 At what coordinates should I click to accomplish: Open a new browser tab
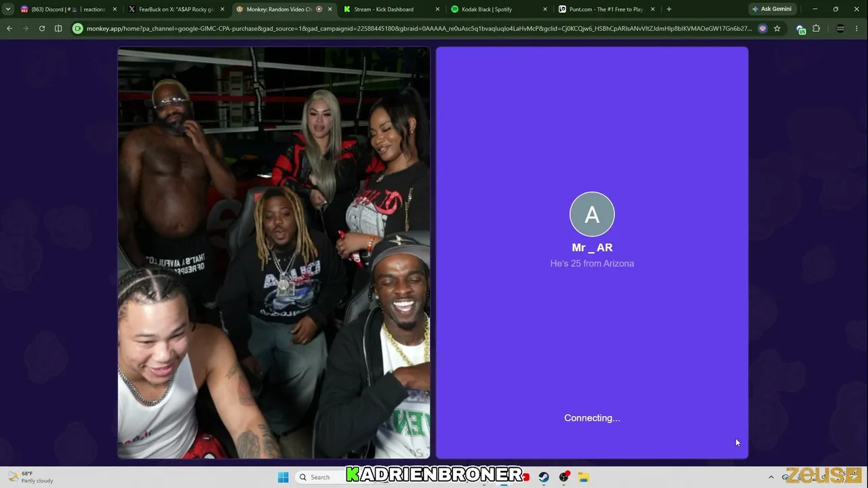(x=669, y=9)
